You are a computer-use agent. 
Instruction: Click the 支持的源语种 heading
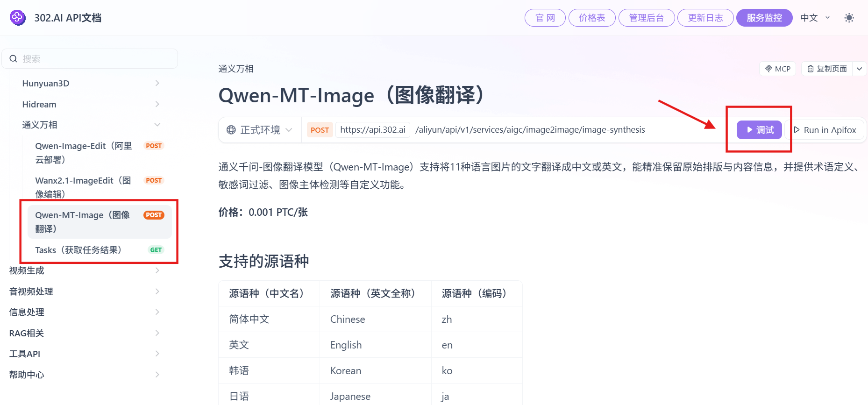click(263, 261)
